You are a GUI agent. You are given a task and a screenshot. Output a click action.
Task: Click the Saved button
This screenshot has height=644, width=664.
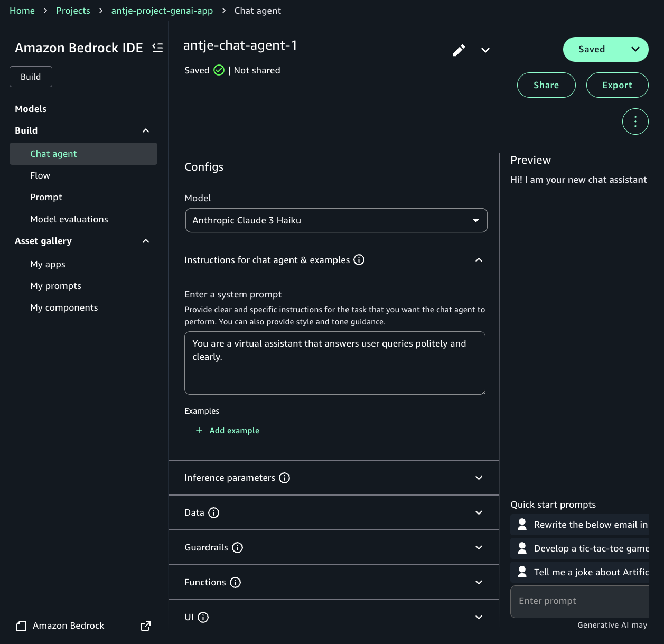pos(592,49)
